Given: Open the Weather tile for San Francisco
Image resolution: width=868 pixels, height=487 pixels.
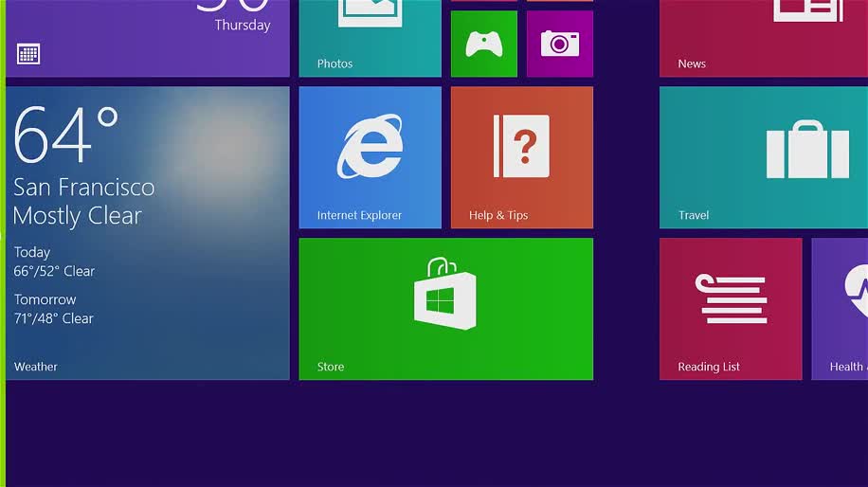Looking at the screenshot, I should [x=148, y=233].
